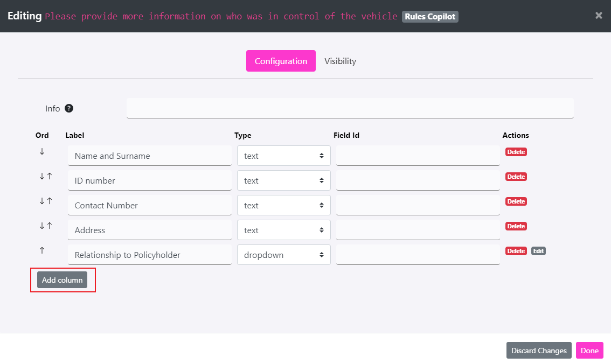Edit the Relationship to Policyholder dropdown options
The width and height of the screenshot is (611, 364).
pyautogui.click(x=538, y=251)
